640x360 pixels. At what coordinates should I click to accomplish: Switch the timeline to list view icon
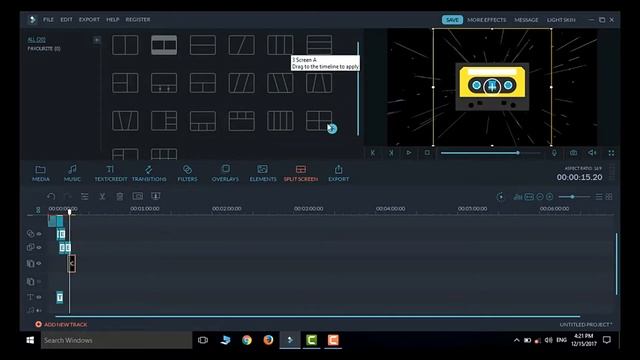599,197
